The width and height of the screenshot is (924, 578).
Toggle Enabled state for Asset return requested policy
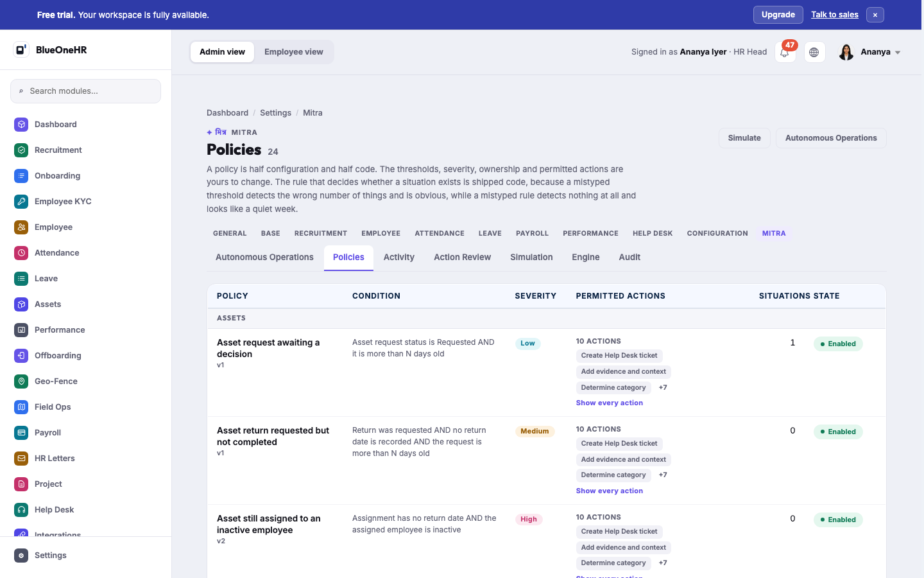pos(838,432)
